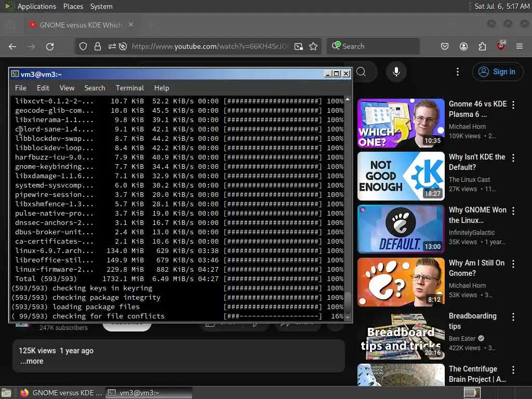Open options for Why Isn't KDE the Default
Image resolution: width=532 pixels, height=399 pixels.
513,158
